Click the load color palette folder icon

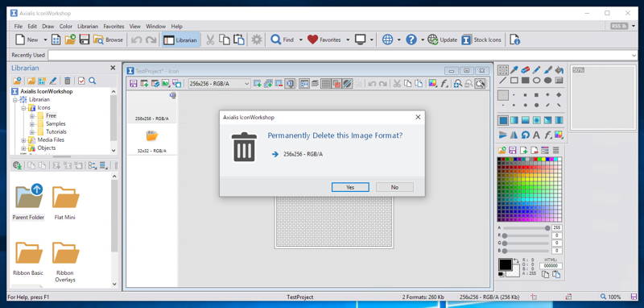pos(502,150)
